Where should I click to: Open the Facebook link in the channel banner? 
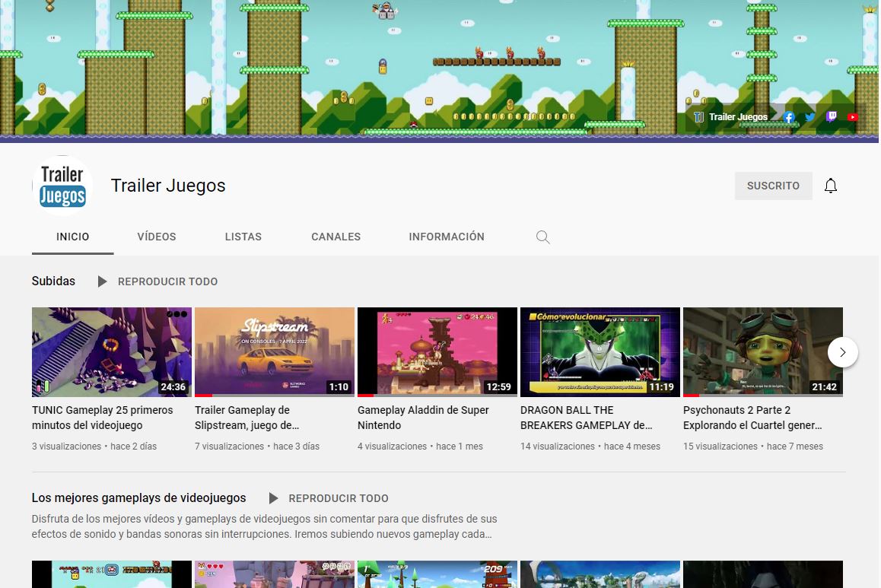[789, 117]
